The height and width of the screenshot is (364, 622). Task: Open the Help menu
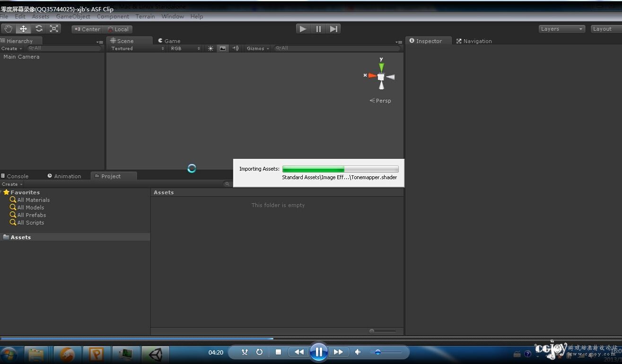(197, 16)
